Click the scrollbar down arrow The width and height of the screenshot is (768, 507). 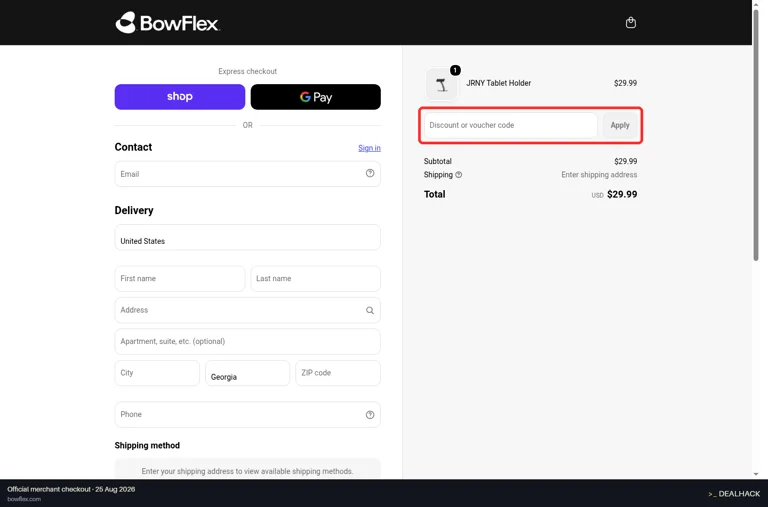(756, 474)
